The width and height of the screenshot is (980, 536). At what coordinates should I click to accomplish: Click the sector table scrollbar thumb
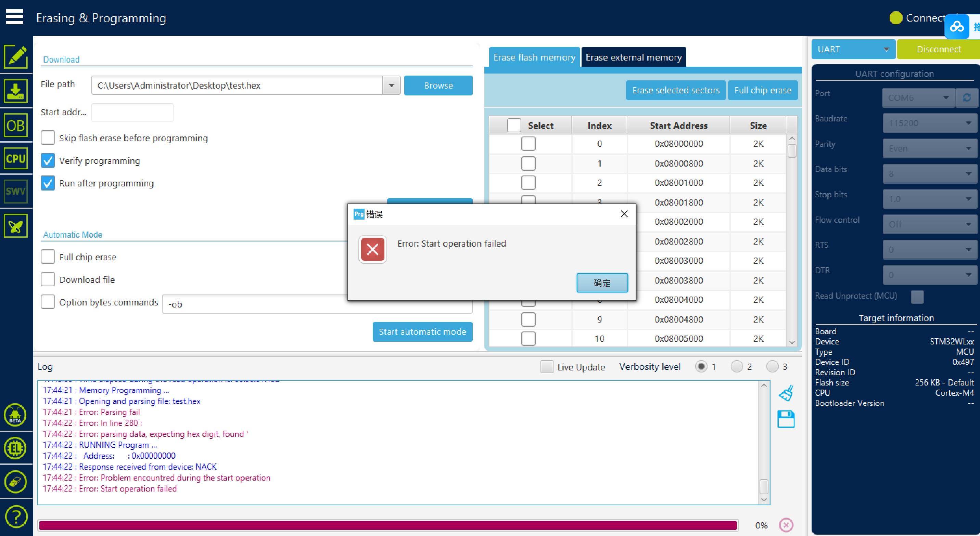(x=792, y=151)
